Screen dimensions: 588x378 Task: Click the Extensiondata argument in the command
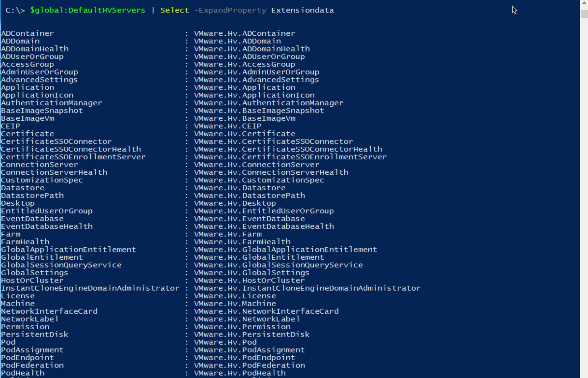pos(302,10)
